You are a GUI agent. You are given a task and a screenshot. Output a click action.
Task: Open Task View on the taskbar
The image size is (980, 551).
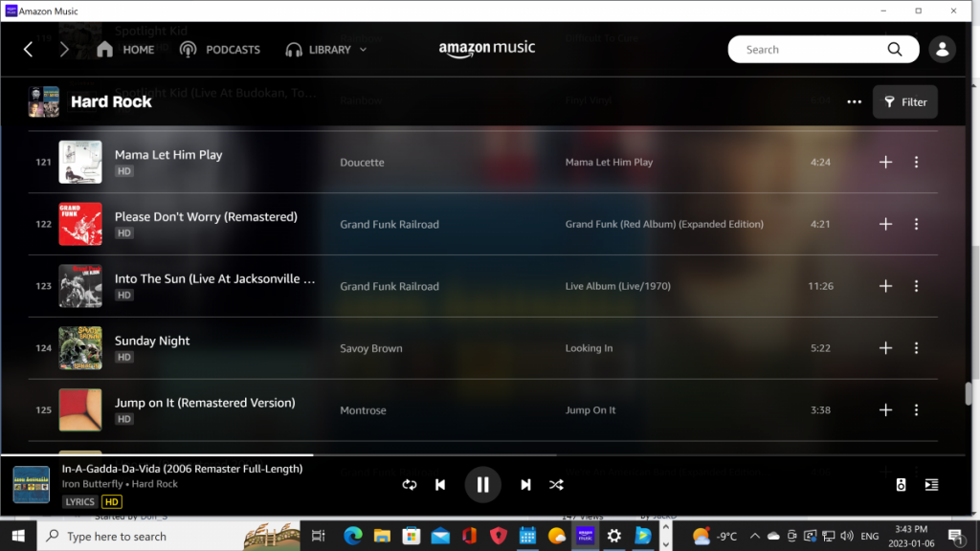pyautogui.click(x=318, y=536)
